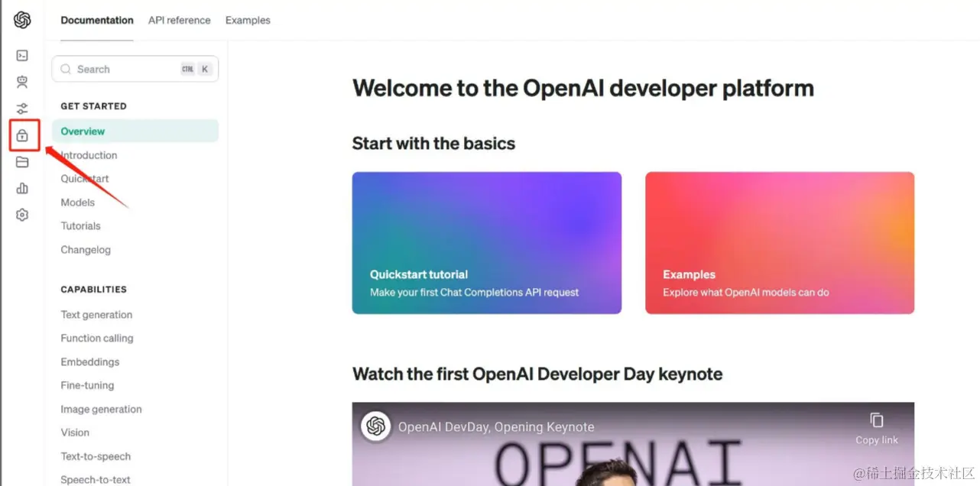Image resolution: width=980 pixels, height=486 pixels.
Task: Click the search magnifier icon
Action: 66,69
